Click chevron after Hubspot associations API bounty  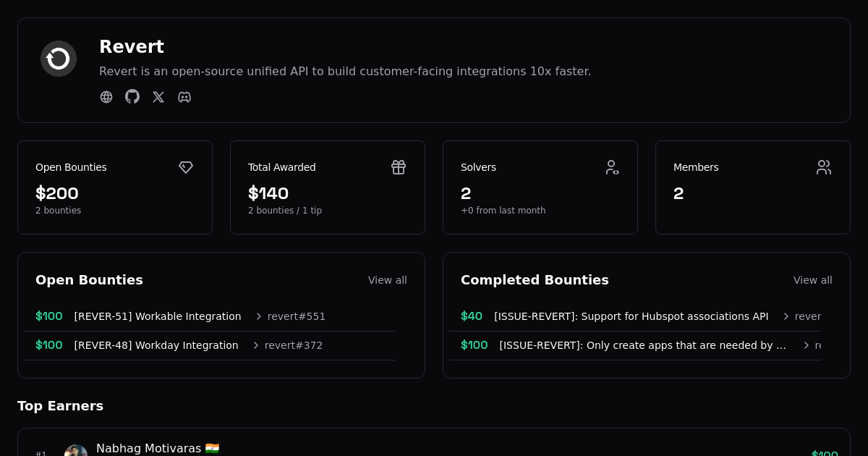(x=786, y=316)
